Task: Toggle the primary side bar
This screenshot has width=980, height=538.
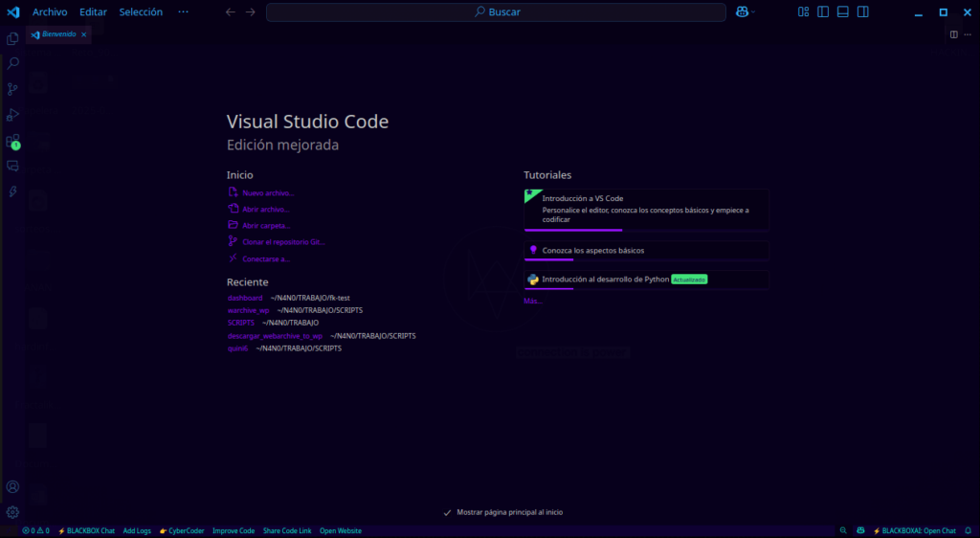Action: click(823, 11)
